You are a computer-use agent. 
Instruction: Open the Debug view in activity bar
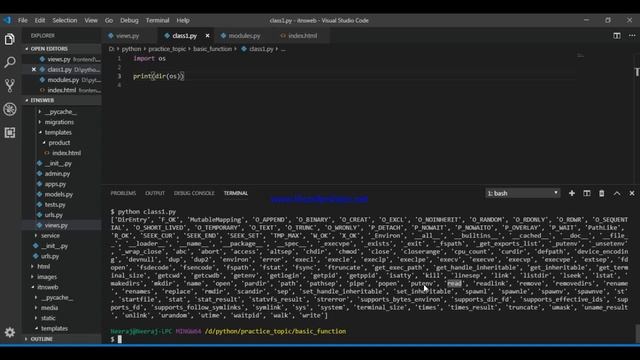pos(10,109)
